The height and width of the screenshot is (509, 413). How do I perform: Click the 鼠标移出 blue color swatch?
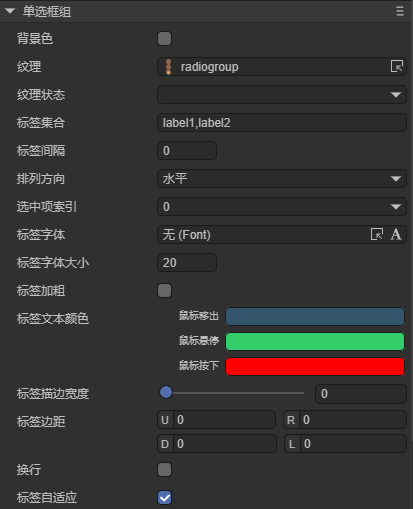315,316
